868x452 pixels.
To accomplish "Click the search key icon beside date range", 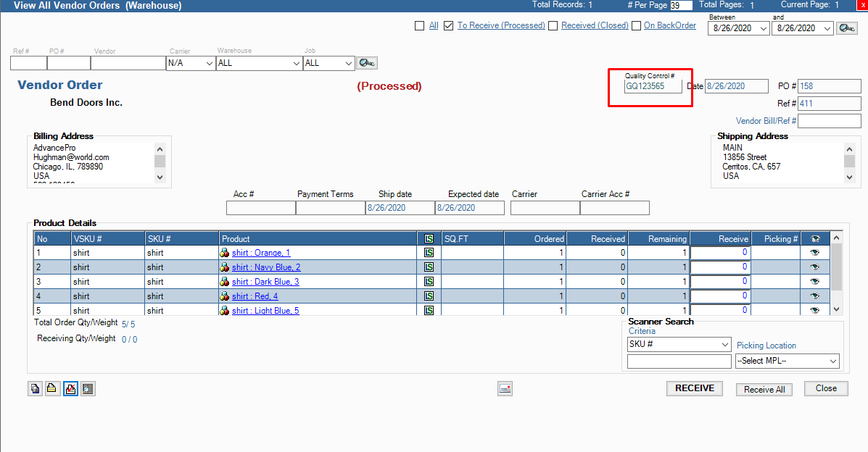I will click(x=846, y=28).
